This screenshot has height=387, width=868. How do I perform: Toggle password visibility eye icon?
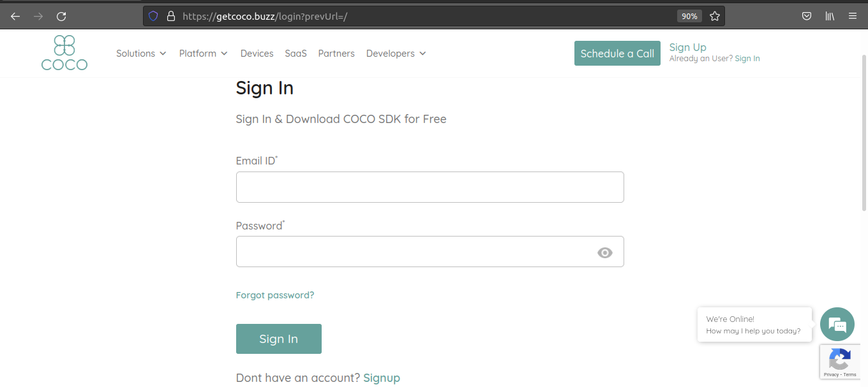coord(605,252)
